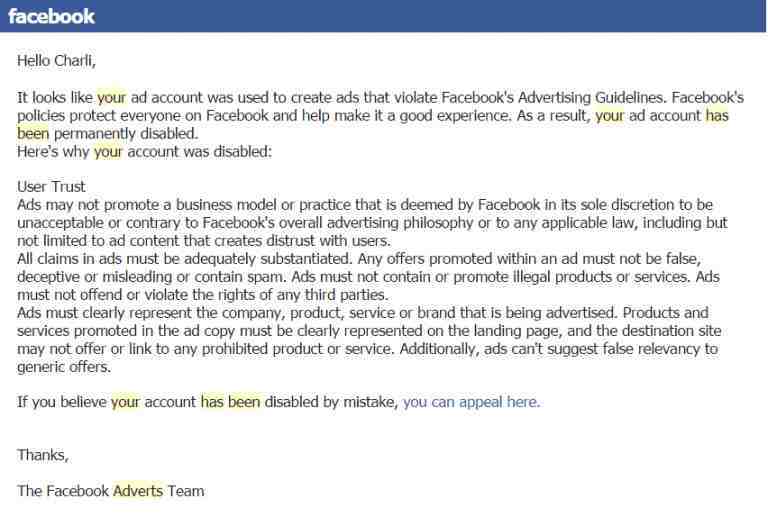
Task: Click the sentence starting 'Ads may not promote'
Action: [372, 223]
